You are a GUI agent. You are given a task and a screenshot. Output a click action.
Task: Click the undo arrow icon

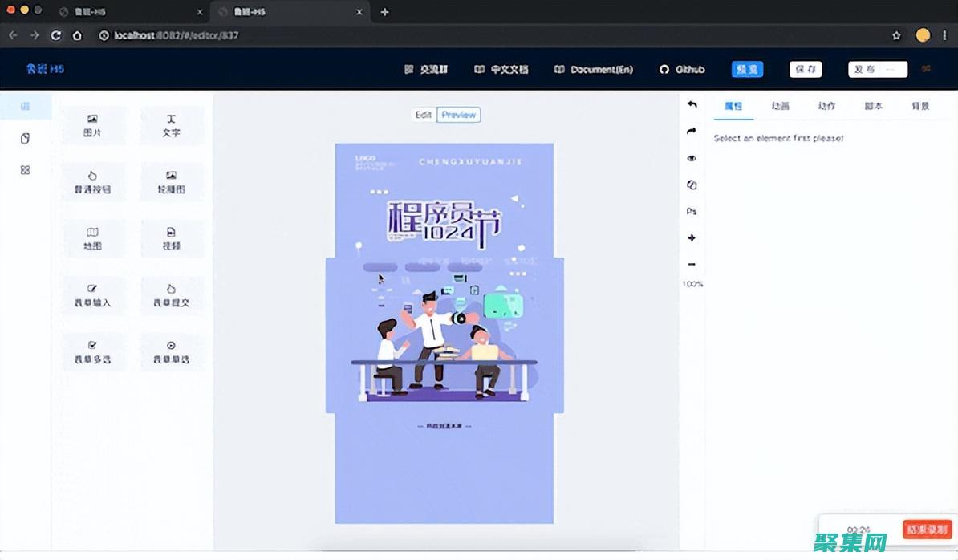pyautogui.click(x=692, y=105)
